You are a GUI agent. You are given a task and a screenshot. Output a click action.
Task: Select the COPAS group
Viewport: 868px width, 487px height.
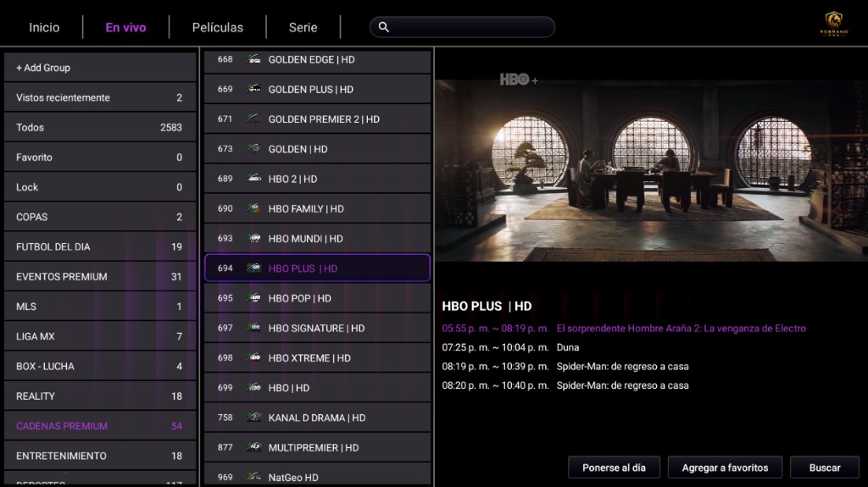(100, 217)
